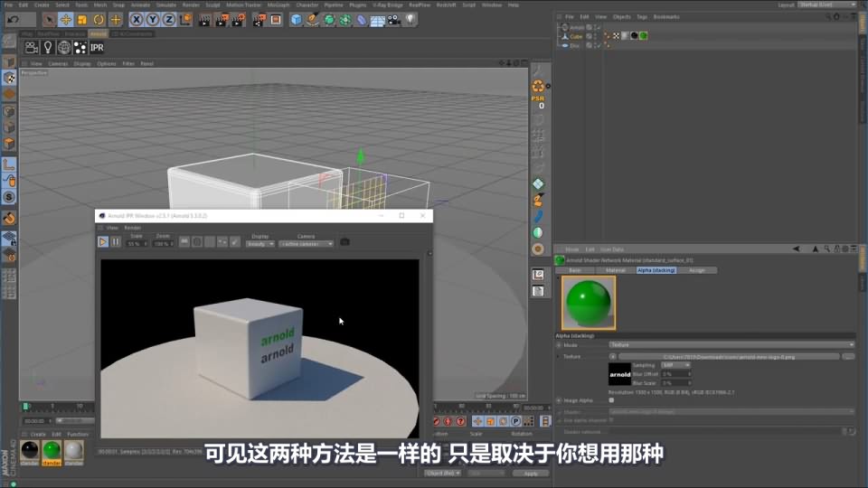The height and width of the screenshot is (488, 868).
Task: Switch to the Material tab in the attributes panel
Action: pyautogui.click(x=615, y=270)
